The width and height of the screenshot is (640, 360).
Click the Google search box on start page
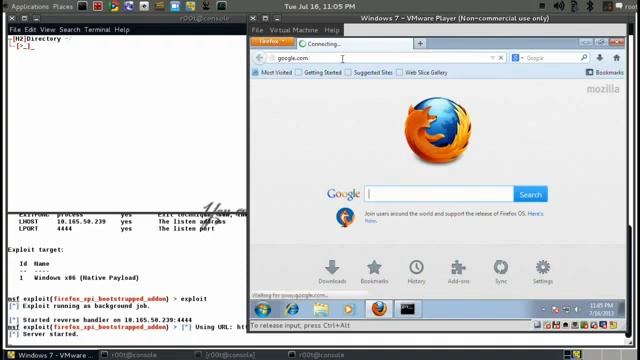click(x=439, y=194)
